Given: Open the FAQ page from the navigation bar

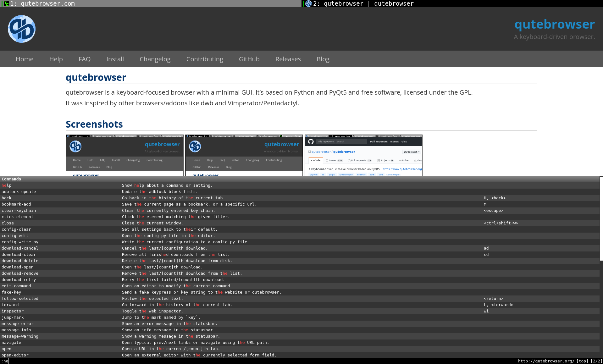Looking at the screenshot, I should [x=85, y=59].
